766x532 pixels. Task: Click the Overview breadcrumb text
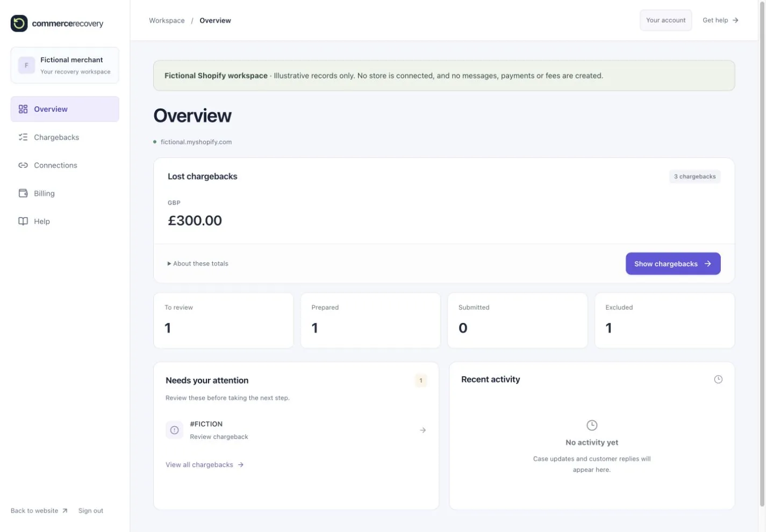click(x=215, y=20)
